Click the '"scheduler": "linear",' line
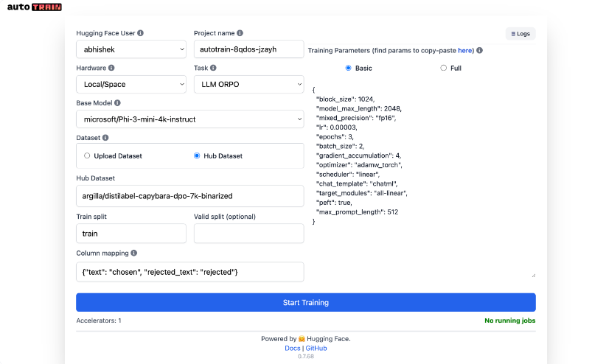Image resolution: width=592 pixels, height=364 pixels. click(348, 175)
